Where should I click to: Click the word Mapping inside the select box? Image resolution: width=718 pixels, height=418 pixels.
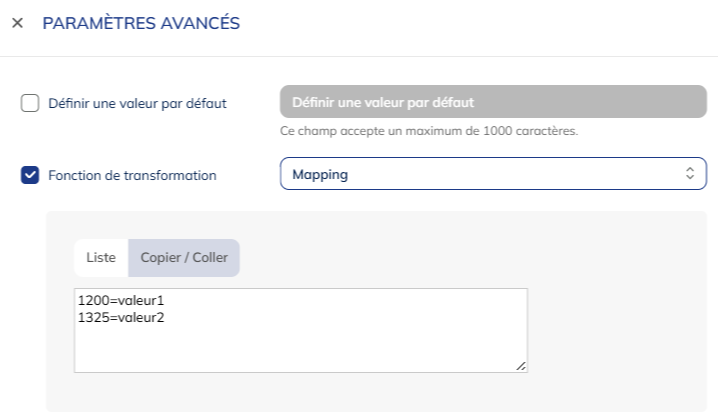tap(320, 174)
